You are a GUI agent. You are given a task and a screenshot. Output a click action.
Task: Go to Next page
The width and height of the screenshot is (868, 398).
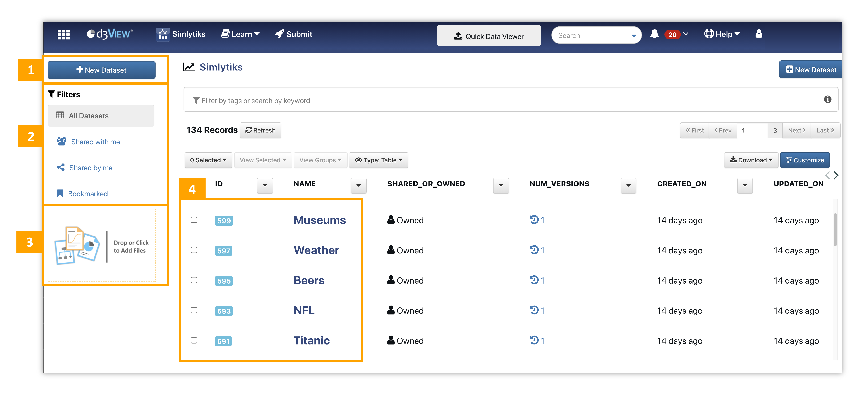click(x=797, y=130)
